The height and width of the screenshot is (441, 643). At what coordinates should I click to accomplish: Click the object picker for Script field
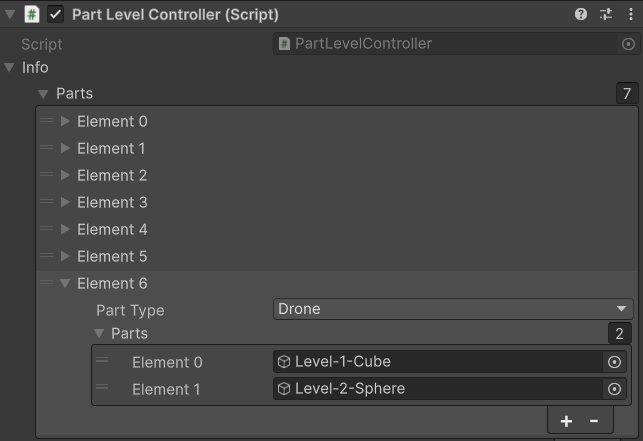point(628,44)
